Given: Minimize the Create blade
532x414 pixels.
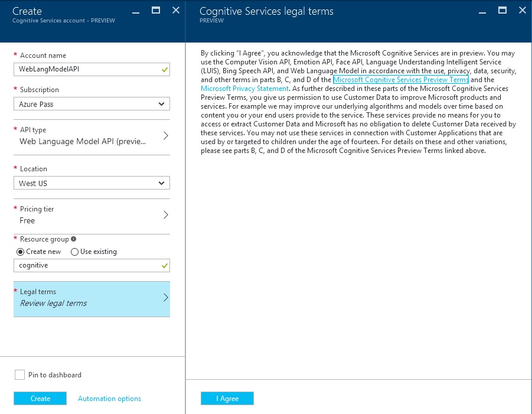Looking at the screenshot, I should click(x=136, y=11).
